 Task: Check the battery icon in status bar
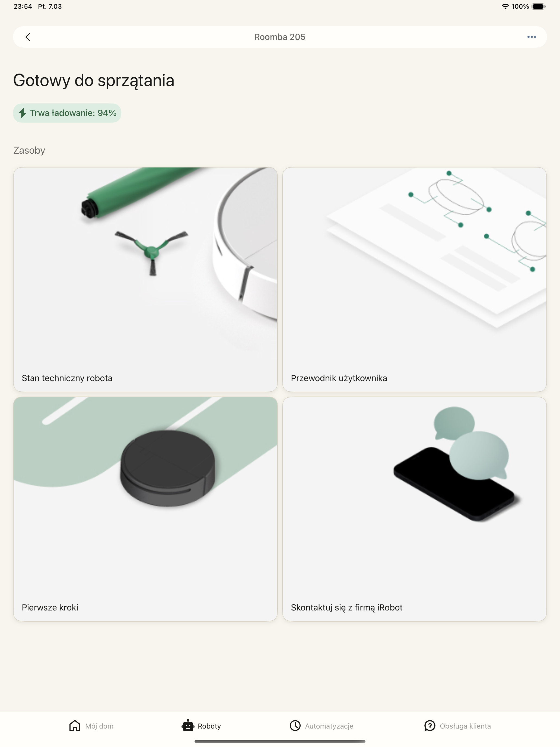coord(539,7)
